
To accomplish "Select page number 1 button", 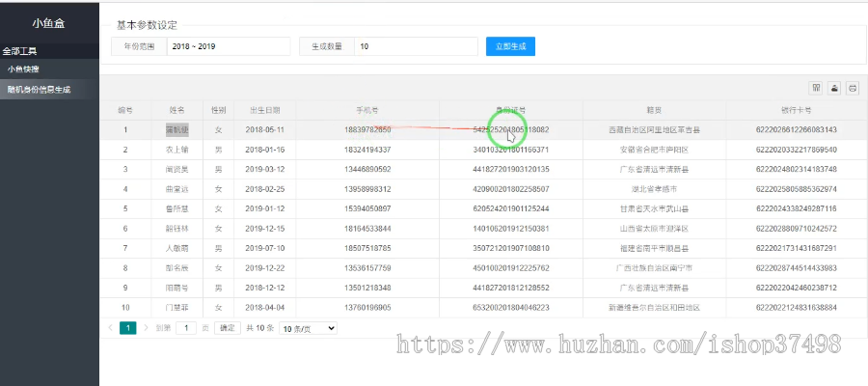I will tap(128, 328).
